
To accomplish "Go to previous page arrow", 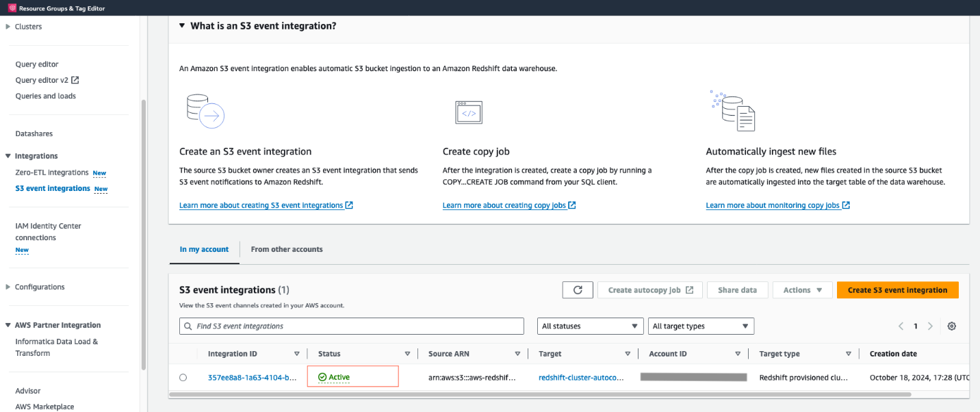I will tap(901, 326).
